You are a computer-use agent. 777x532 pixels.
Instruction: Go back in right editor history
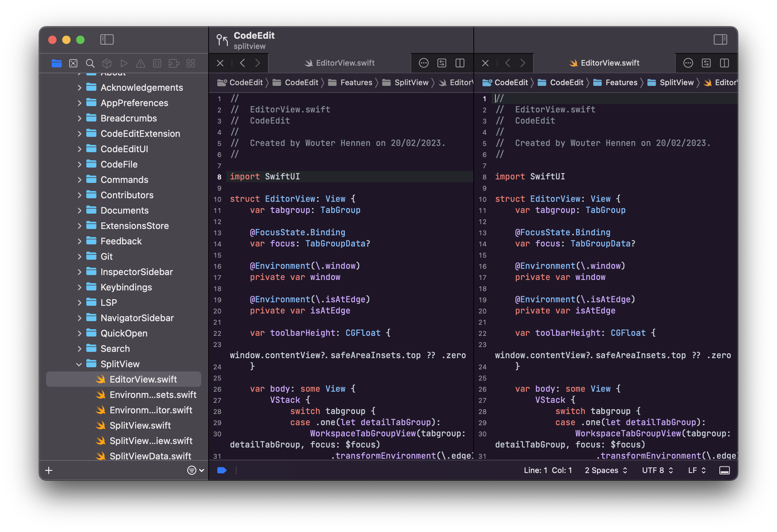(x=508, y=63)
